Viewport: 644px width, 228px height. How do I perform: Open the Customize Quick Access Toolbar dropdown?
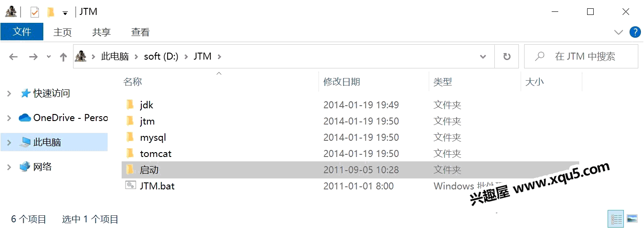[65, 13]
